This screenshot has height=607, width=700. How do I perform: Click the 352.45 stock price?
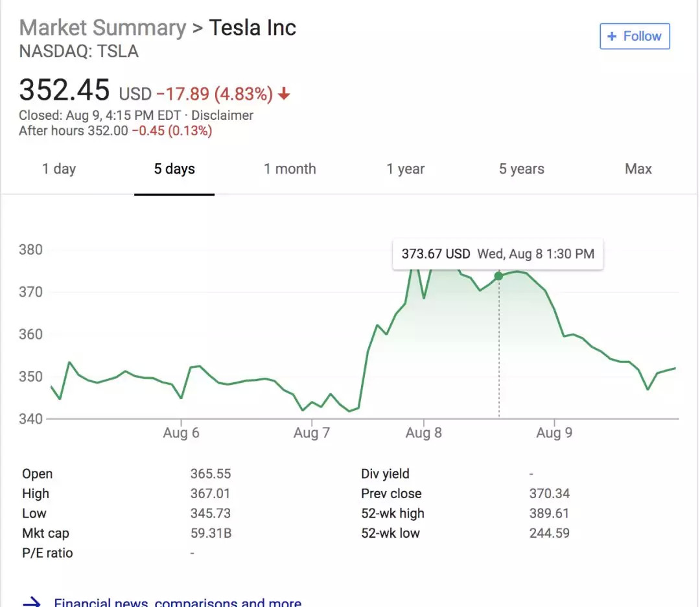(64, 90)
